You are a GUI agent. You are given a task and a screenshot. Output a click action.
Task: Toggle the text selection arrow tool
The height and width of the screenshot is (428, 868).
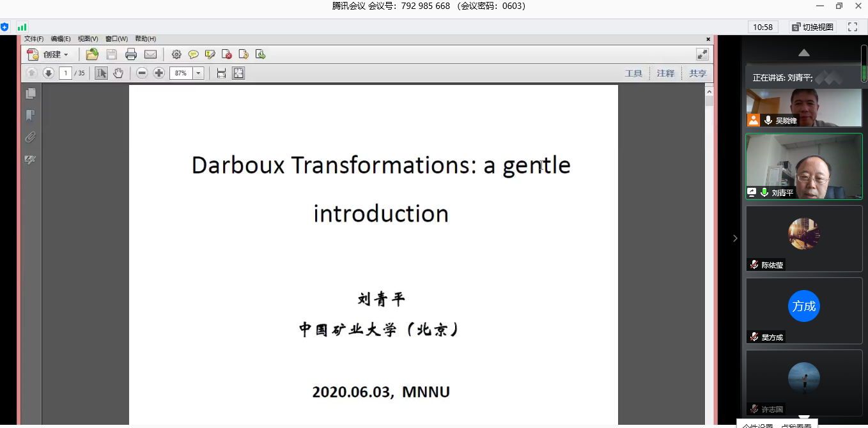click(101, 73)
